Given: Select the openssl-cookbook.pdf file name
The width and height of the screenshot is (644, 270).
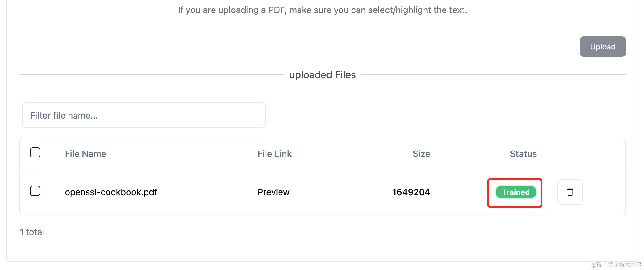Looking at the screenshot, I should coord(111,192).
